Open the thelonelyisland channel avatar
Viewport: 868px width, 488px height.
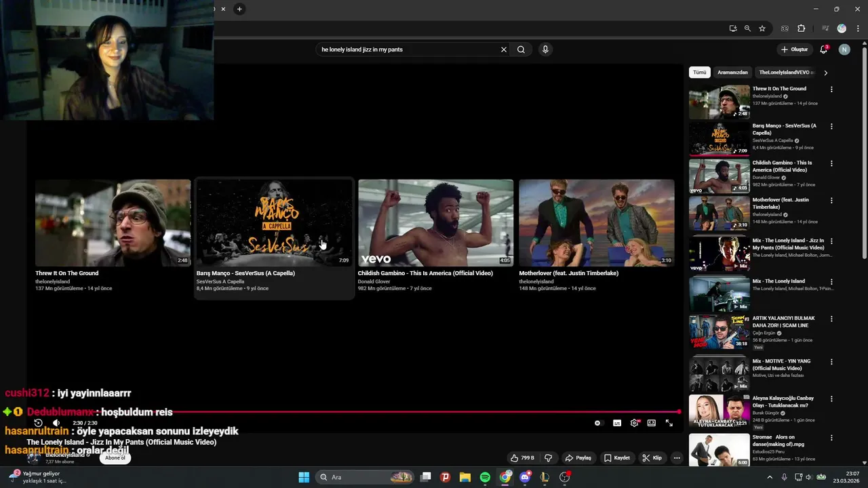(x=33, y=458)
